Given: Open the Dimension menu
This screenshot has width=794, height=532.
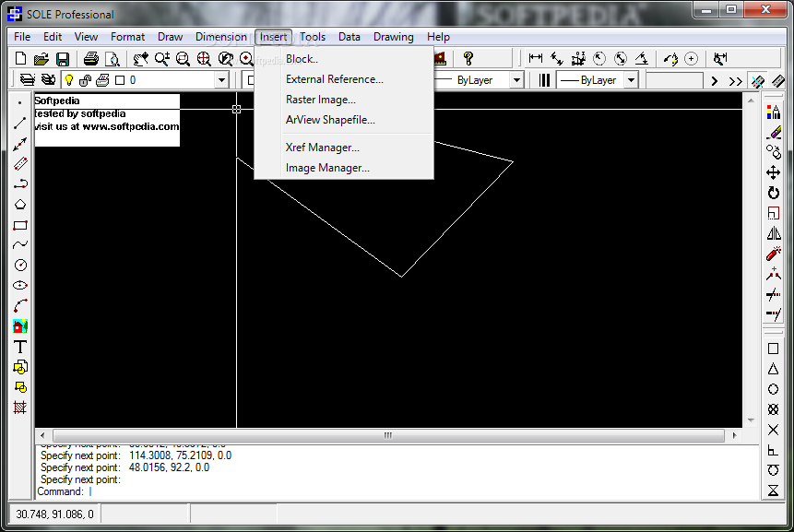Looking at the screenshot, I should (x=220, y=37).
